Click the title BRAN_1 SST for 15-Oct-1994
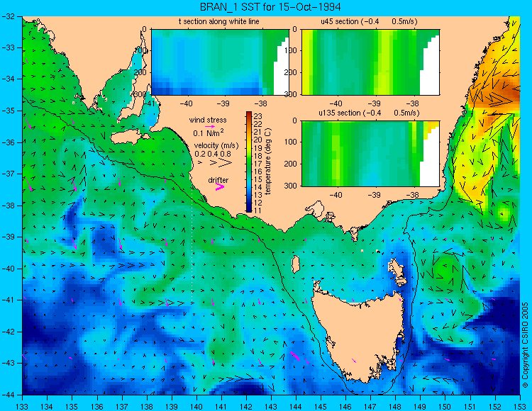The image size is (532, 411). (x=270, y=7)
